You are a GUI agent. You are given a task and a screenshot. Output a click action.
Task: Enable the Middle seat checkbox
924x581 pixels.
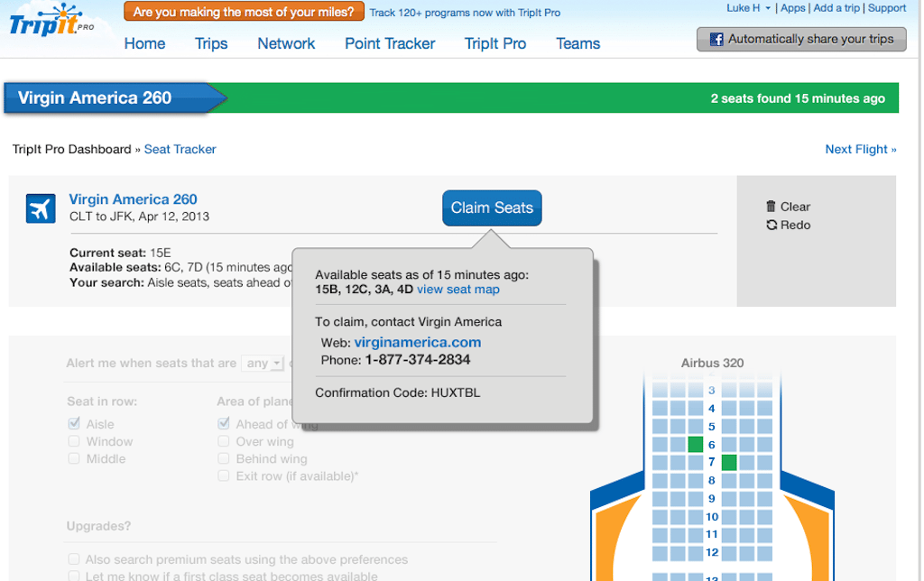click(x=74, y=457)
